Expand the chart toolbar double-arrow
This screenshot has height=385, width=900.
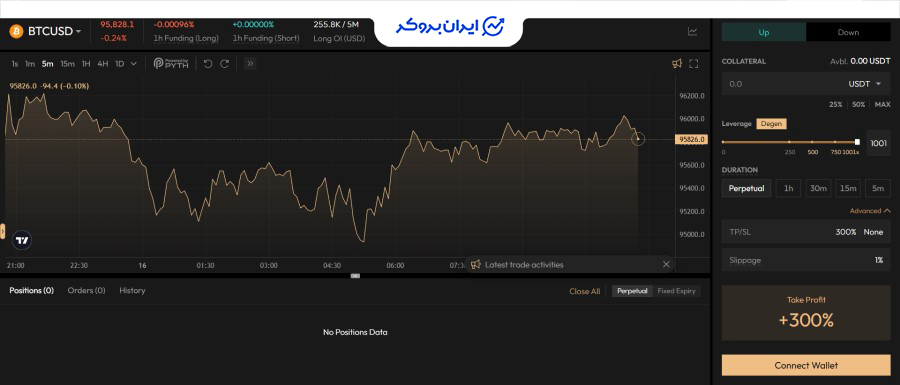click(250, 64)
